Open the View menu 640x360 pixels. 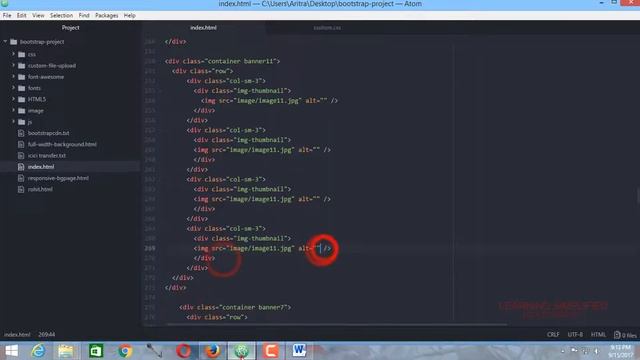(38, 16)
